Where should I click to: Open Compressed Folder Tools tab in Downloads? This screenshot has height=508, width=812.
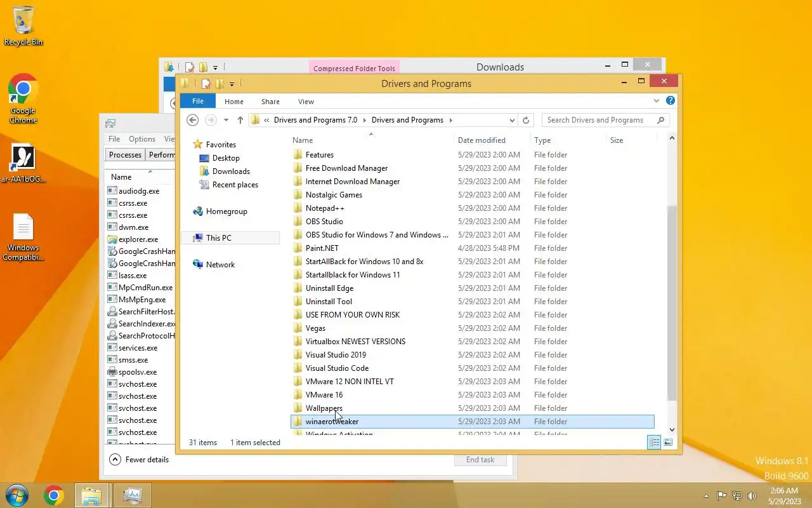point(354,68)
